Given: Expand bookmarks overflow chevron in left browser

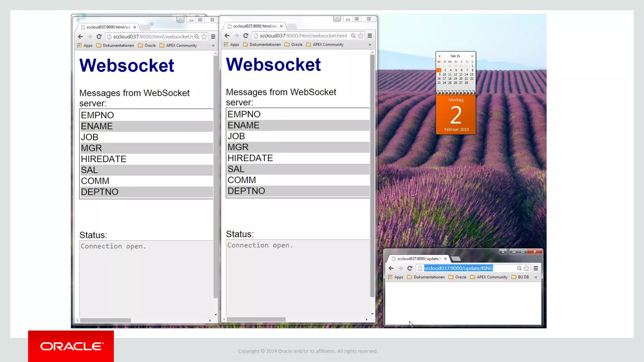Looking at the screenshot, I should [x=213, y=46].
